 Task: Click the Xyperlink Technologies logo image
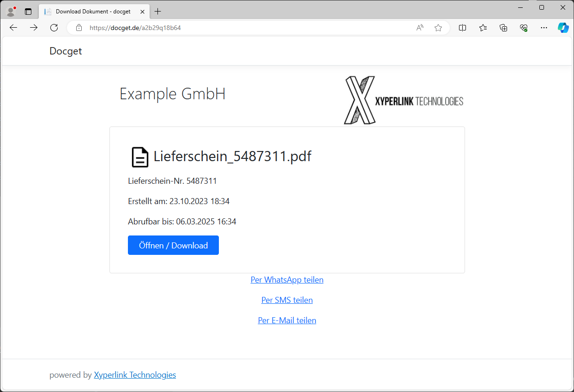click(404, 100)
